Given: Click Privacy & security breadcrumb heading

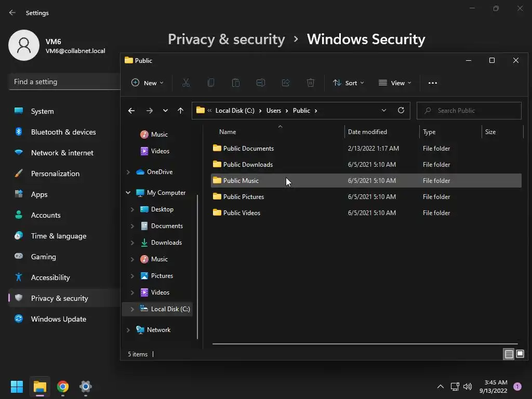Looking at the screenshot, I should [227, 39].
